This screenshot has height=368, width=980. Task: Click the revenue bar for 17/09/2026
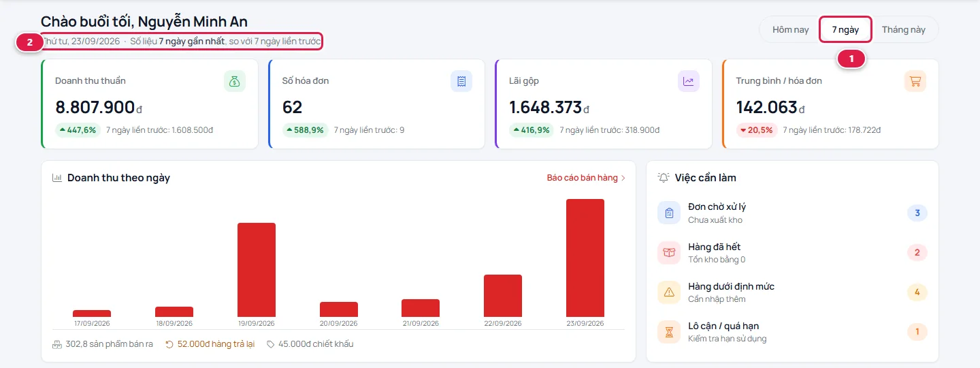[x=92, y=313]
